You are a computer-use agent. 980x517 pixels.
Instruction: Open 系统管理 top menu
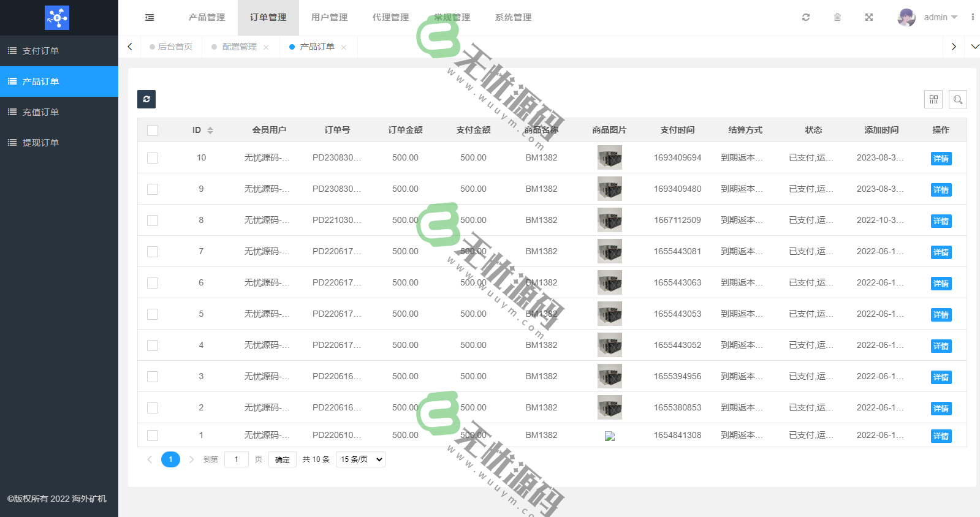(513, 17)
